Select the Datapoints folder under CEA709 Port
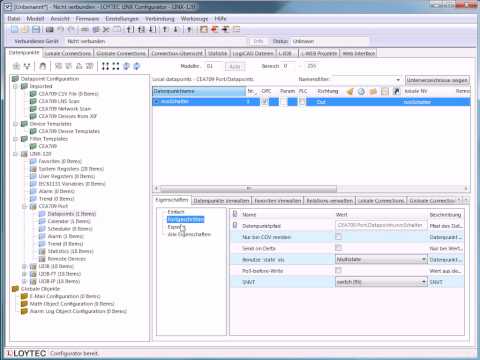Viewport: 480px width, 360px height. 72,214
